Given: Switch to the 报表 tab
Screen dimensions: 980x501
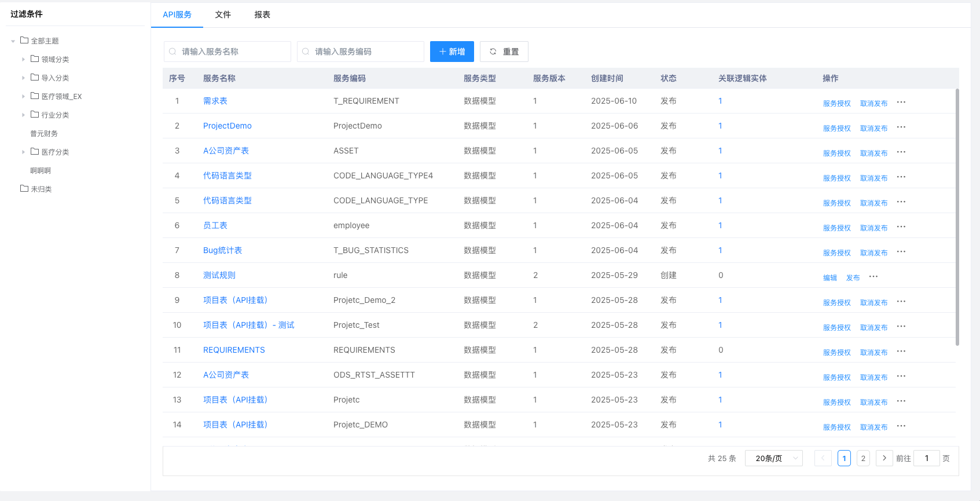Looking at the screenshot, I should point(262,14).
